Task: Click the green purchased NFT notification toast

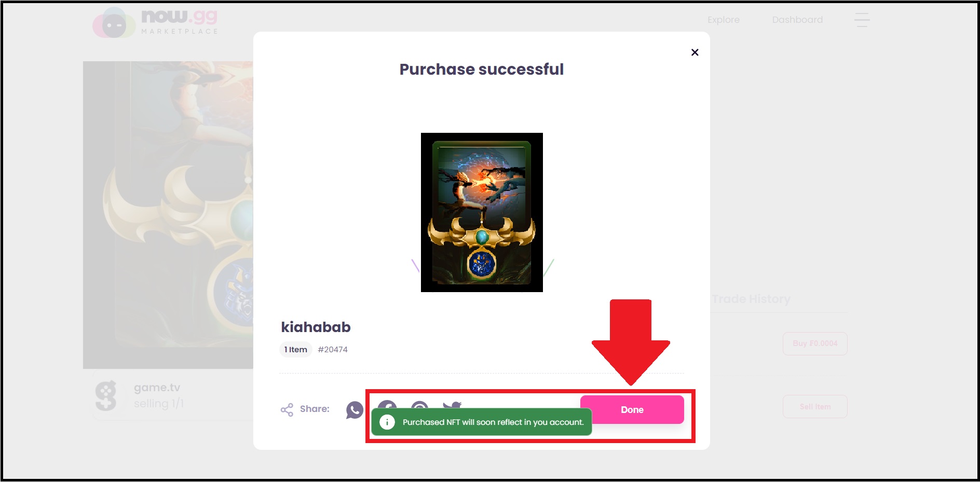Action: [x=482, y=422]
